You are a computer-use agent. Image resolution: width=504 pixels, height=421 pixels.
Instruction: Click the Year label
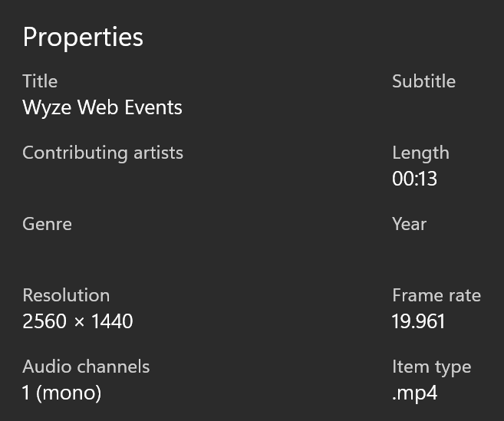point(409,224)
